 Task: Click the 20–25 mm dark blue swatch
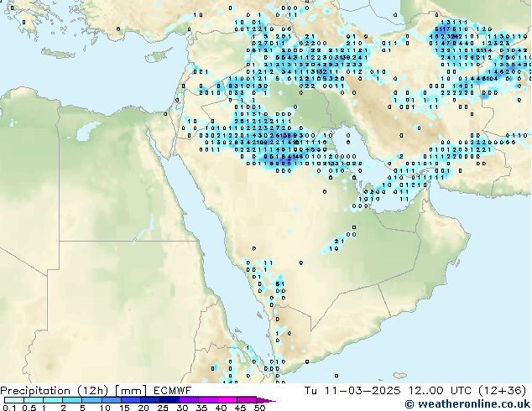pyautogui.click(x=149, y=400)
